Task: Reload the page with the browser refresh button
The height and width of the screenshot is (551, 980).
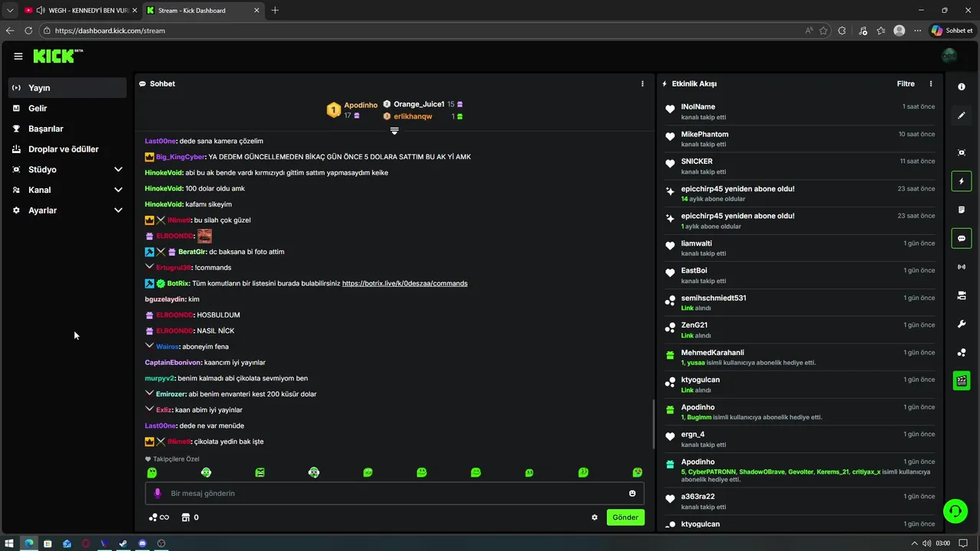Action: 28,31
